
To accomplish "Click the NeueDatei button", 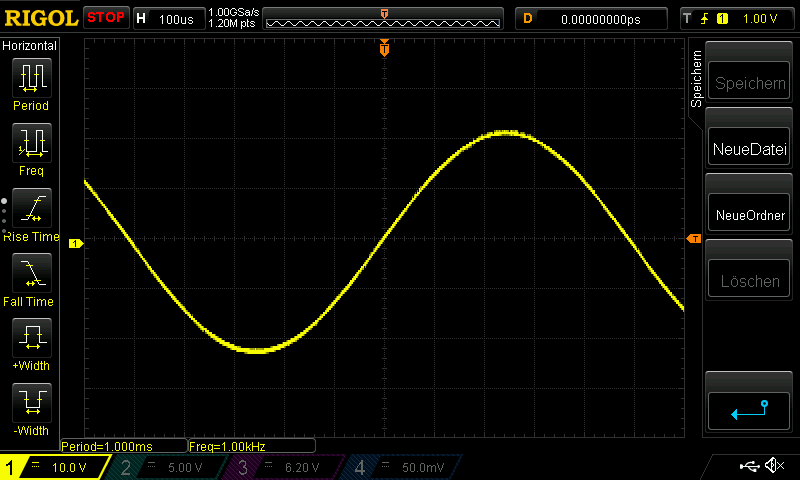I will pos(749,148).
